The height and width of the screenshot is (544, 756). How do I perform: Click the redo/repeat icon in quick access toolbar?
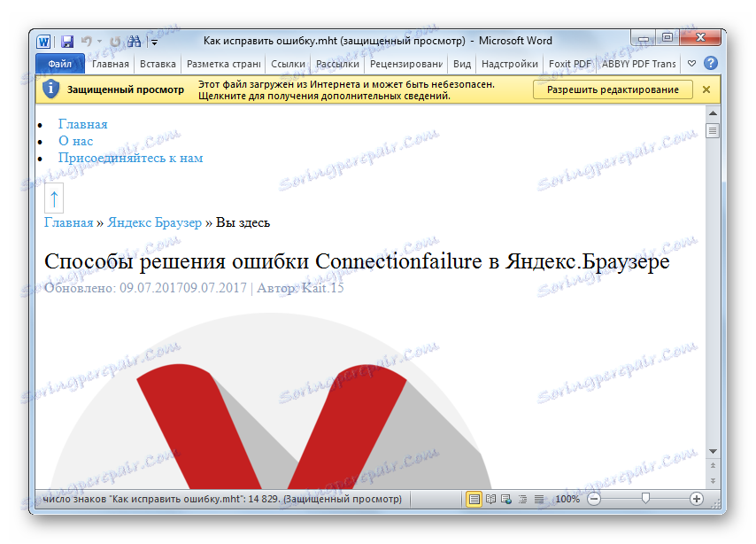(x=115, y=42)
